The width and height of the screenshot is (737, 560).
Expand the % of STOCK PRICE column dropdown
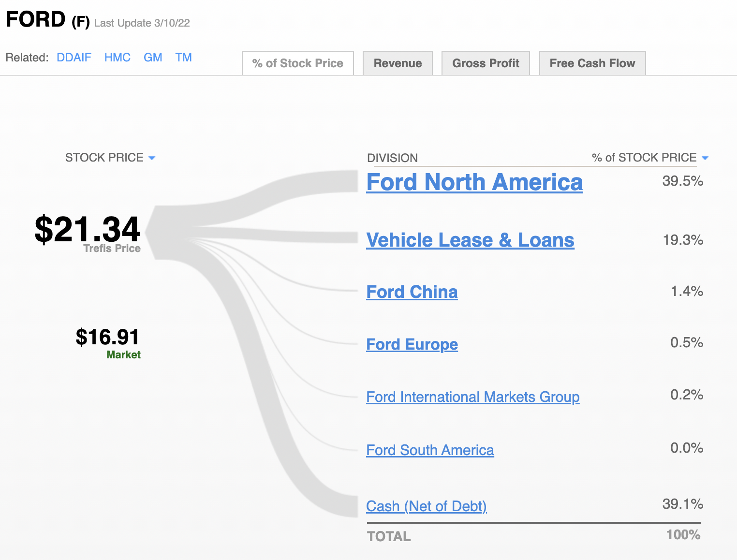click(705, 158)
